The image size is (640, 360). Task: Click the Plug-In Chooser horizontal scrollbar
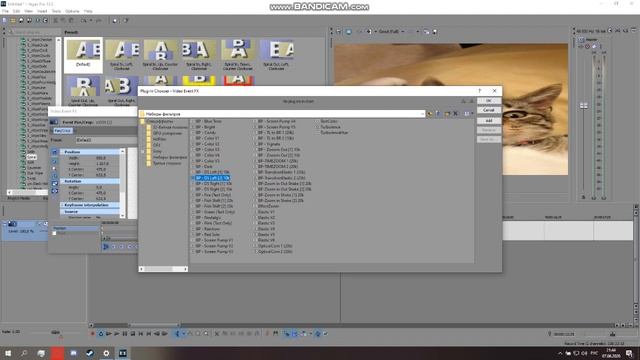163,269
